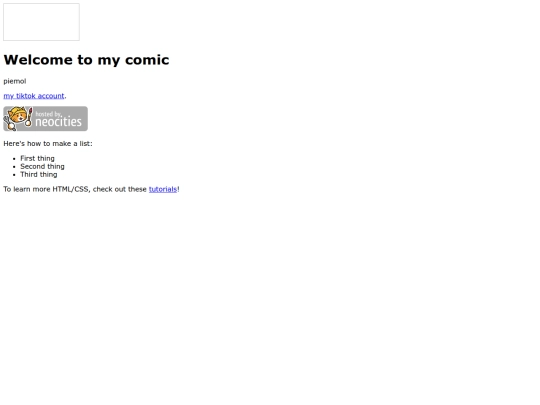540x405 pixels.
Task: Click the bullet before Second thing
Action: 14,167
